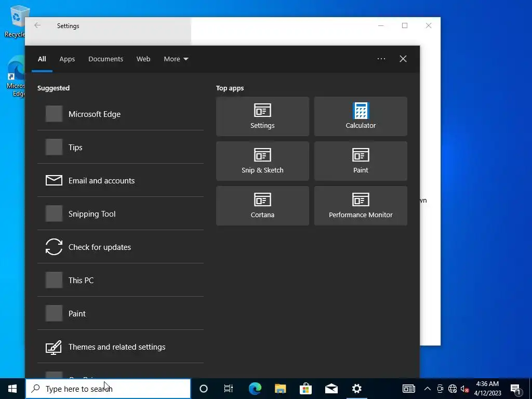The image size is (532, 399).
Task: Open Snip & Sketch tile
Action: coord(262,161)
